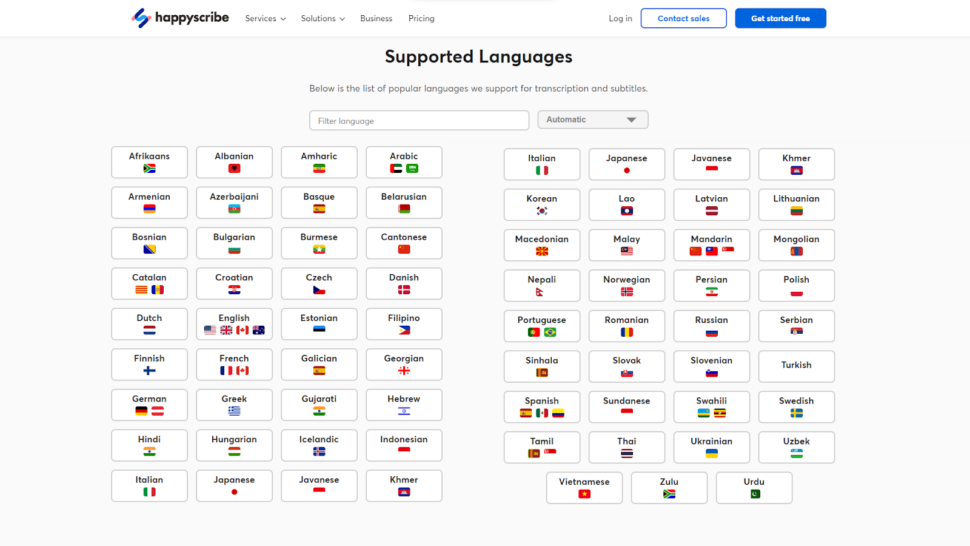
Task: Click the Canada flag under French
Action: tap(242, 370)
